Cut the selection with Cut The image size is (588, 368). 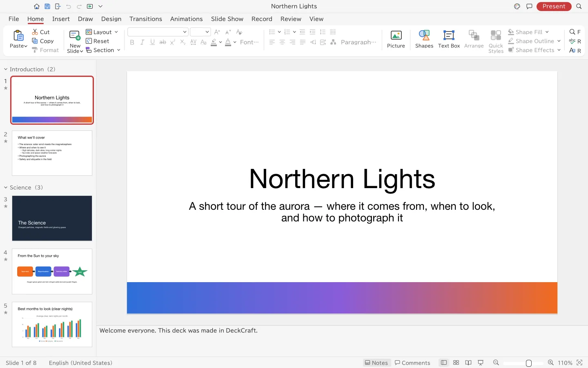click(x=41, y=32)
